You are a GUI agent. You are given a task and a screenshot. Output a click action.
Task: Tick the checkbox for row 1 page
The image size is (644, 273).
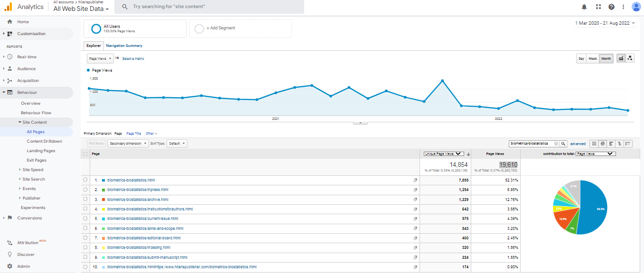[85, 180]
